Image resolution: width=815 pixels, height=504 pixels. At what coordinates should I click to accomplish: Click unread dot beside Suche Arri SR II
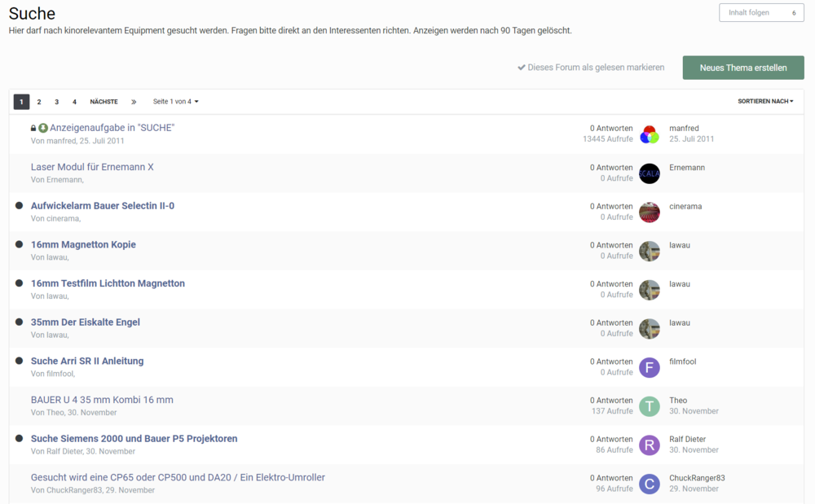[20, 361]
